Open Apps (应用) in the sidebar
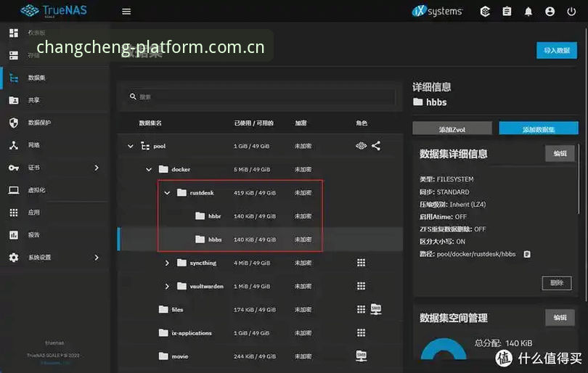Image resolution: width=588 pixels, height=373 pixels. click(x=54, y=213)
